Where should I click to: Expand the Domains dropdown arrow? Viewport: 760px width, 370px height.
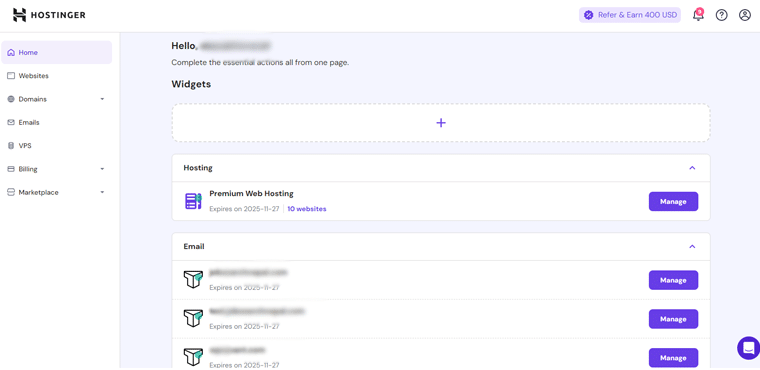(x=102, y=99)
